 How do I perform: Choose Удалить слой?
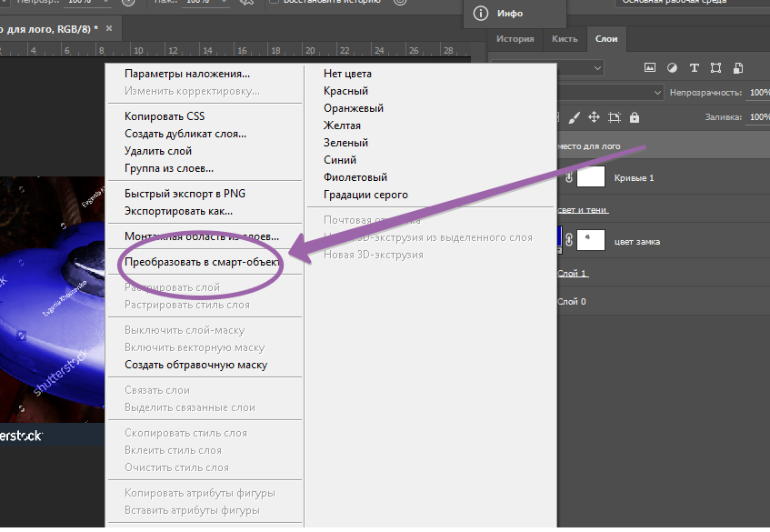click(158, 151)
